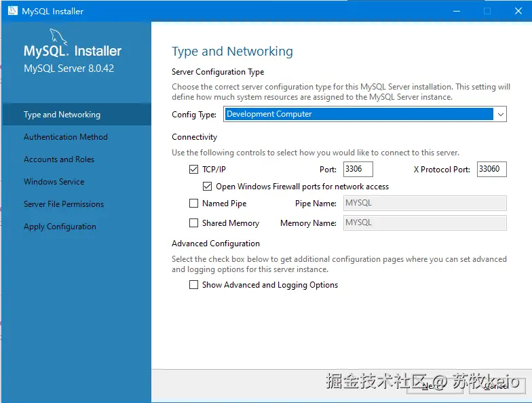Click the Type and Networking heading
The width and height of the screenshot is (532, 403).
pyautogui.click(x=232, y=52)
